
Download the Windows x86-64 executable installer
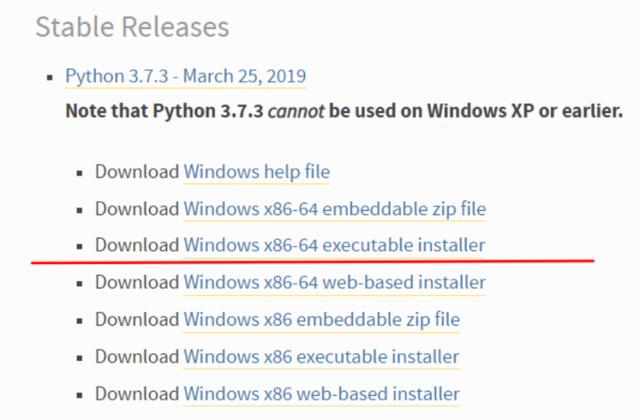334,245
